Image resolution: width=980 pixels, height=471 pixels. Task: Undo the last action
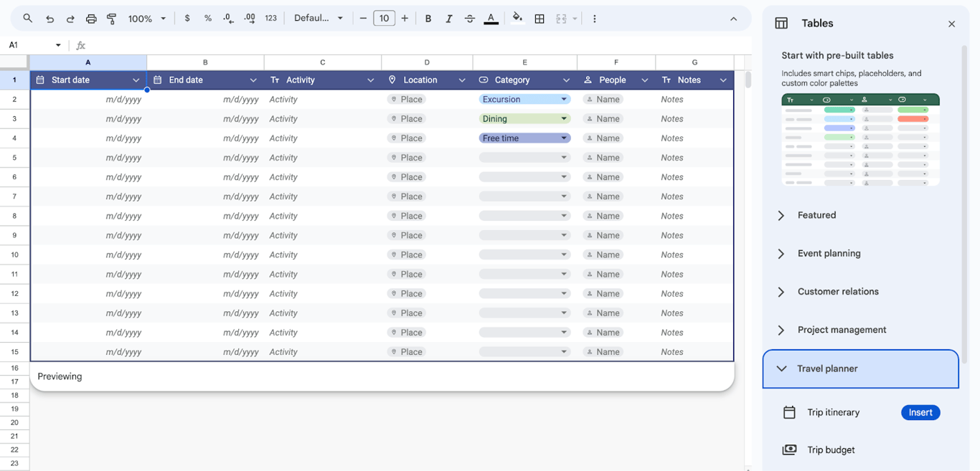(50, 19)
